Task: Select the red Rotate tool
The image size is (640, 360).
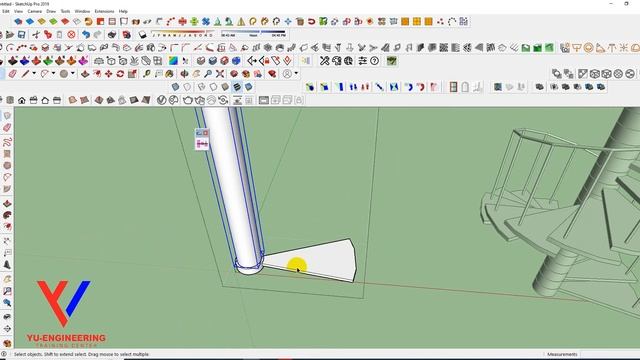Action: pos(120,74)
